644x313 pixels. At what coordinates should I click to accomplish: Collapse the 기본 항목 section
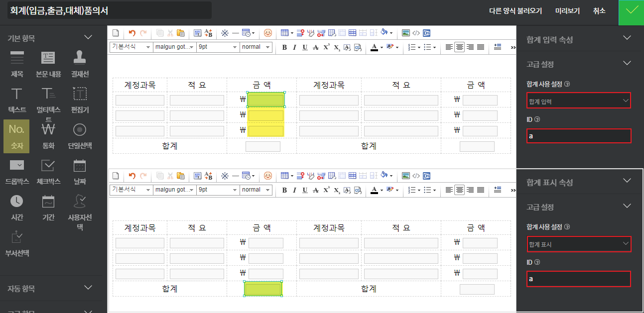coord(88,37)
